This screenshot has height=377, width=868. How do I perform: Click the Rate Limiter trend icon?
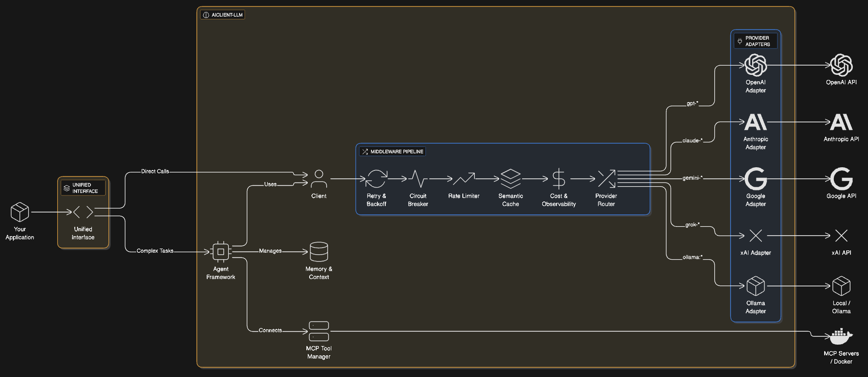coord(464,179)
